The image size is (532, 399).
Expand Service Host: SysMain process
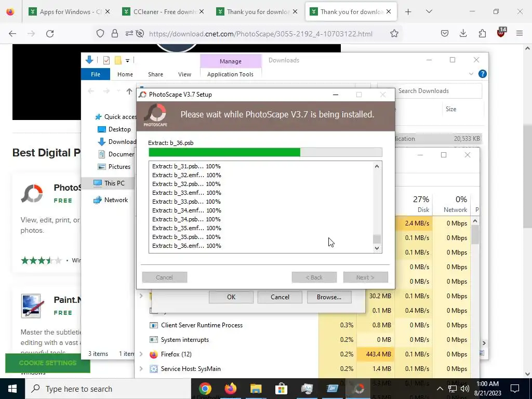pyautogui.click(x=141, y=369)
